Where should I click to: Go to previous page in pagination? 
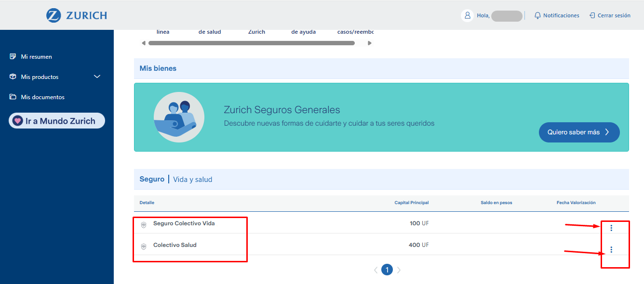click(376, 270)
